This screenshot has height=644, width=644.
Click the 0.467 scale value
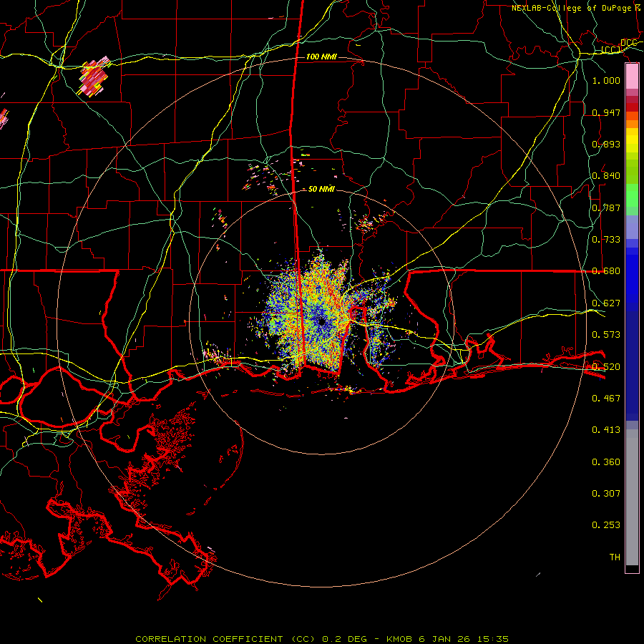coord(606,399)
